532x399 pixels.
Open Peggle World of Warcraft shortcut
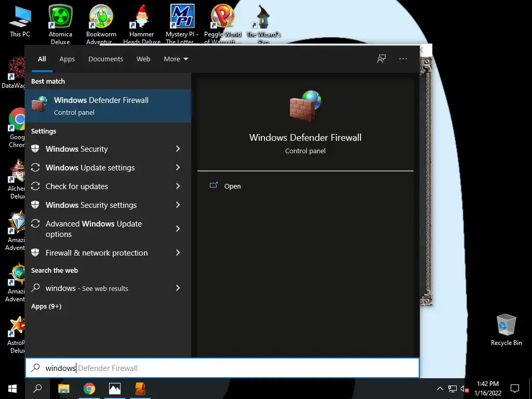click(x=222, y=24)
